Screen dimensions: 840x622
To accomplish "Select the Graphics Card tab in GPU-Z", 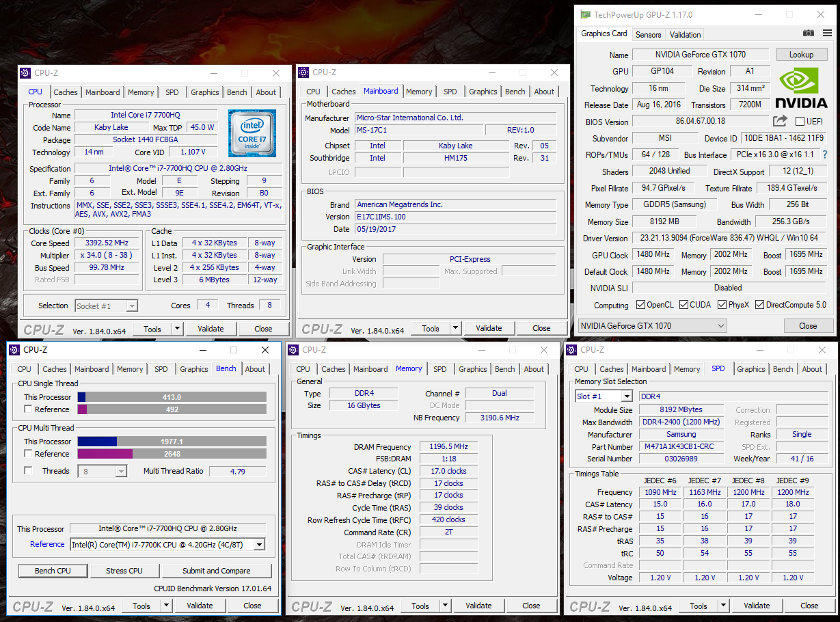I will pyautogui.click(x=604, y=33).
